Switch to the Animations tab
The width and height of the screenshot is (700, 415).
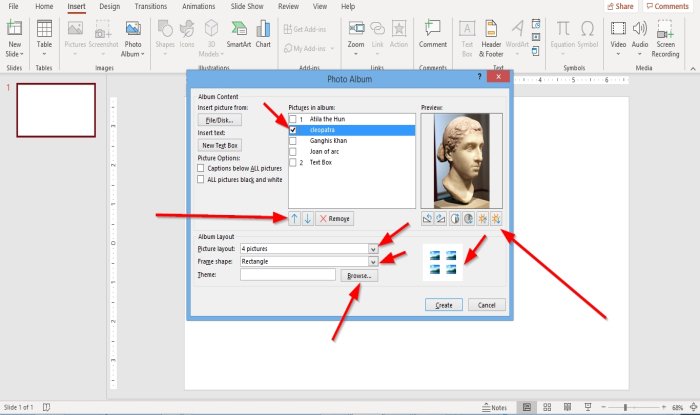click(x=198, y=6)
